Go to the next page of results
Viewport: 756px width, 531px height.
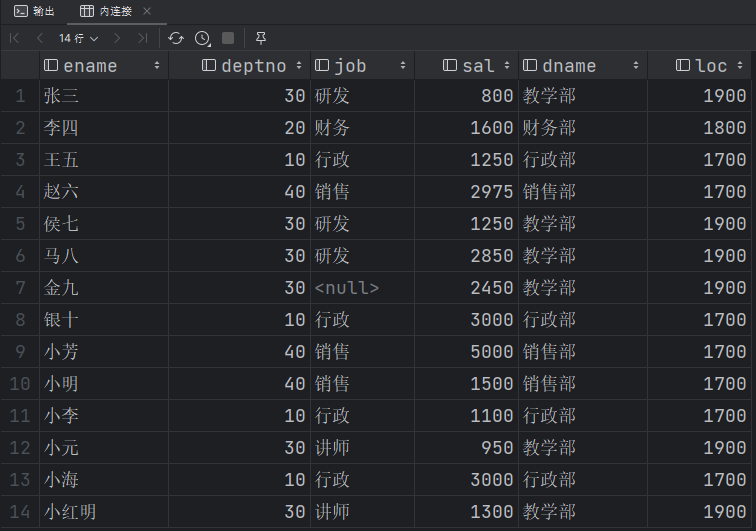click(117, 38)
